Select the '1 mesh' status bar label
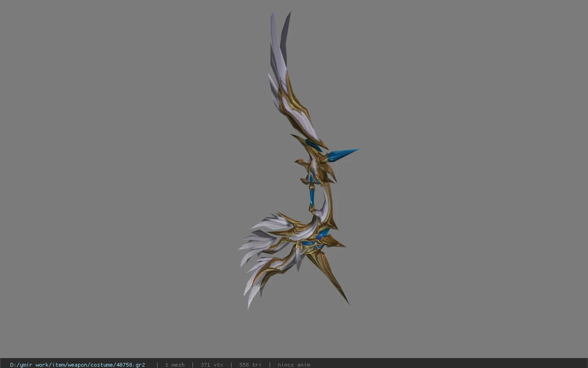Screen dimensions: 588x368 click(x=175, y=365)
